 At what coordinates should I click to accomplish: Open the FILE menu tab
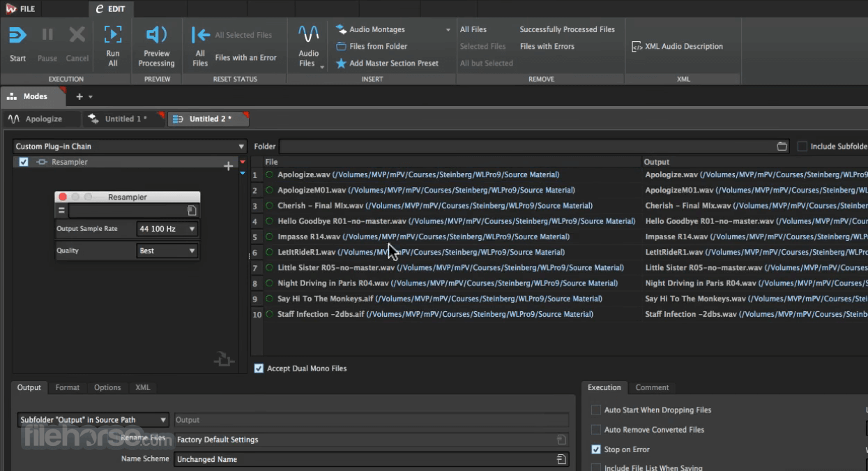point(20,9)
